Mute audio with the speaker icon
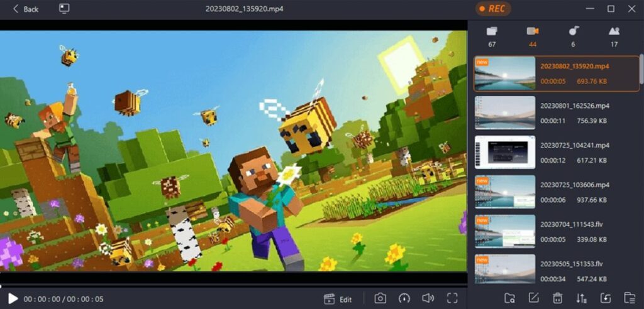The height and width of the screenshot is (309, 644). [x=428, y=298]
